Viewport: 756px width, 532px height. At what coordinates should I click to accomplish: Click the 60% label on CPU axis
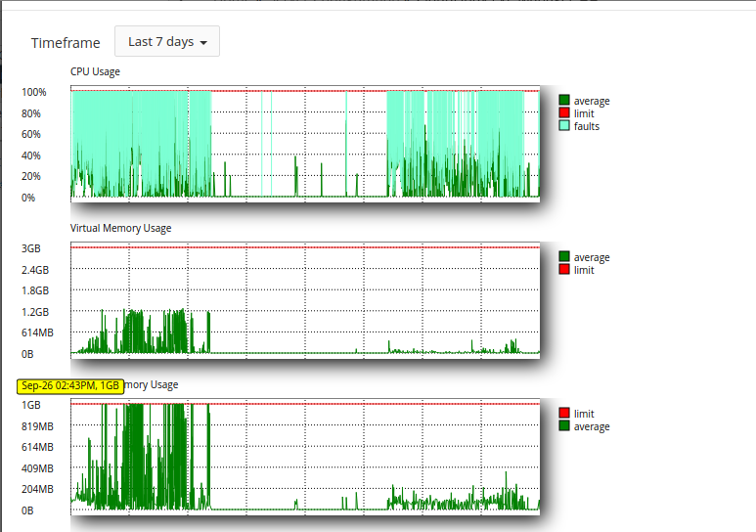31,134
